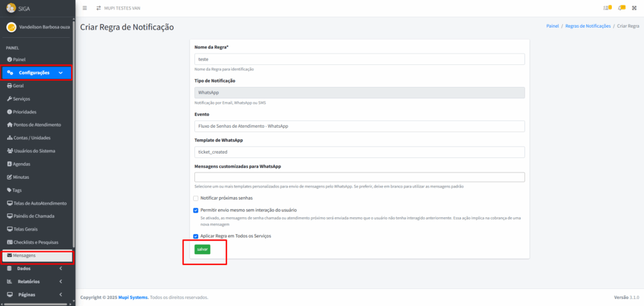This screenshot has width=644, height=306.
Task: Open Serviços with the wrench icon
Action: (x=9, y=99)
